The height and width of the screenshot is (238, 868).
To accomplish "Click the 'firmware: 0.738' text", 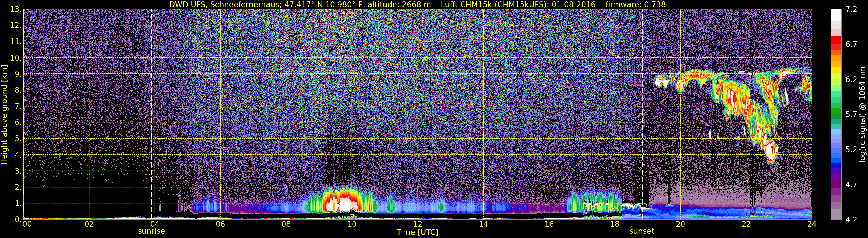I will (x=636, y=4).
